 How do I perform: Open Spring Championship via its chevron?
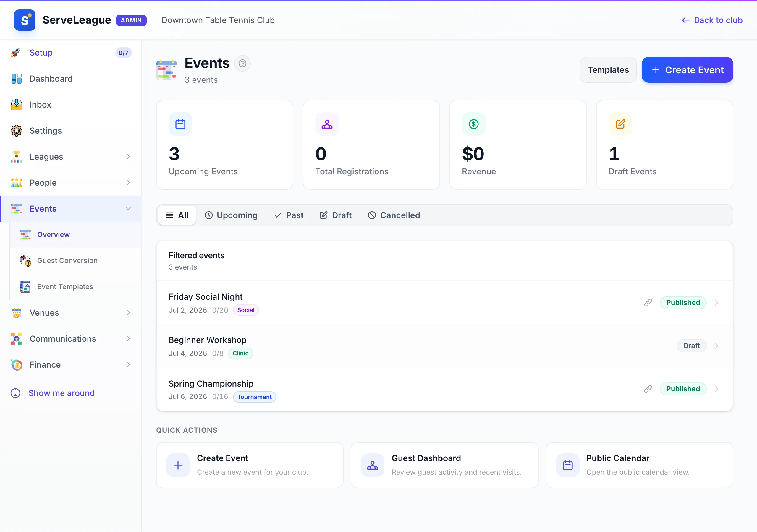click(x=716, y=389)
